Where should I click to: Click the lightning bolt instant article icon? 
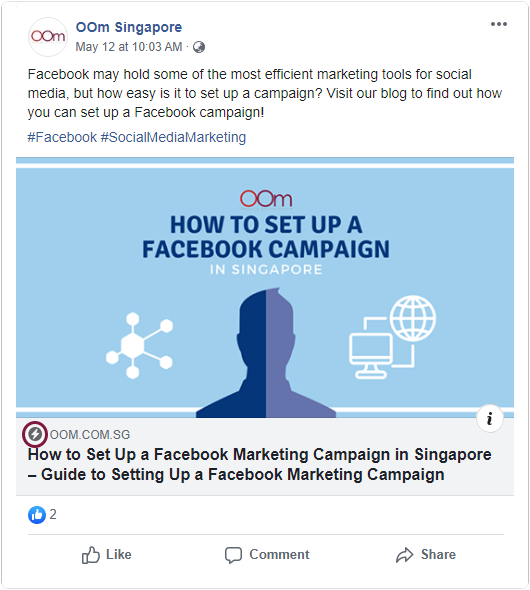(35, 434)
